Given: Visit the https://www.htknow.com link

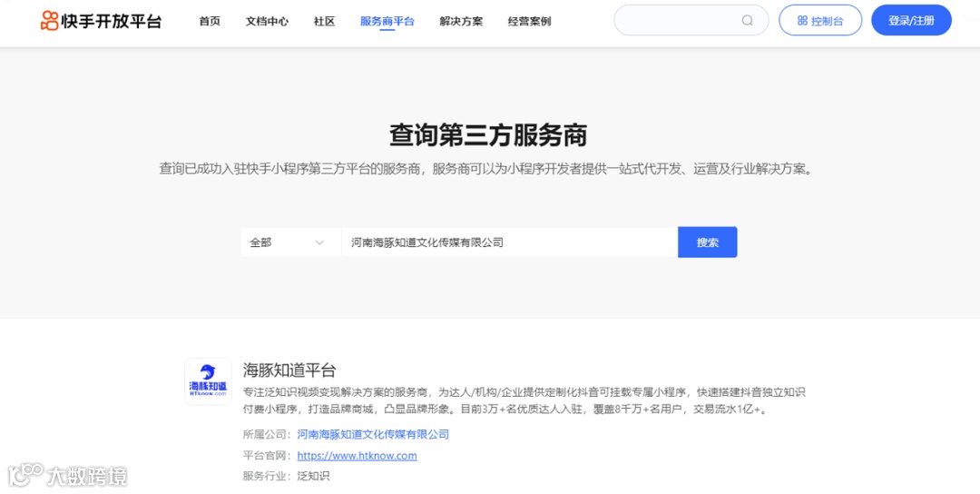Looking at the screenshot, I should pos(357,456).
